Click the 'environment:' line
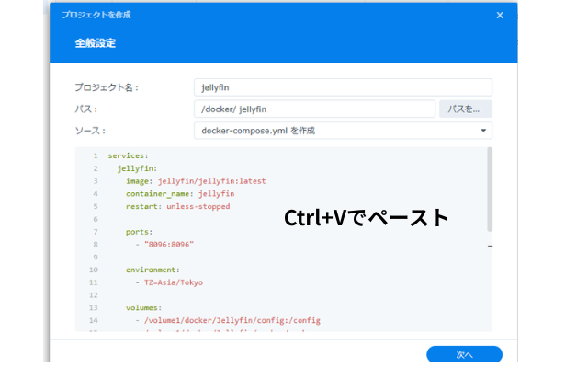The width and height of the screenshot is (588, 368). pyautogui.click(x=153, y=270)
